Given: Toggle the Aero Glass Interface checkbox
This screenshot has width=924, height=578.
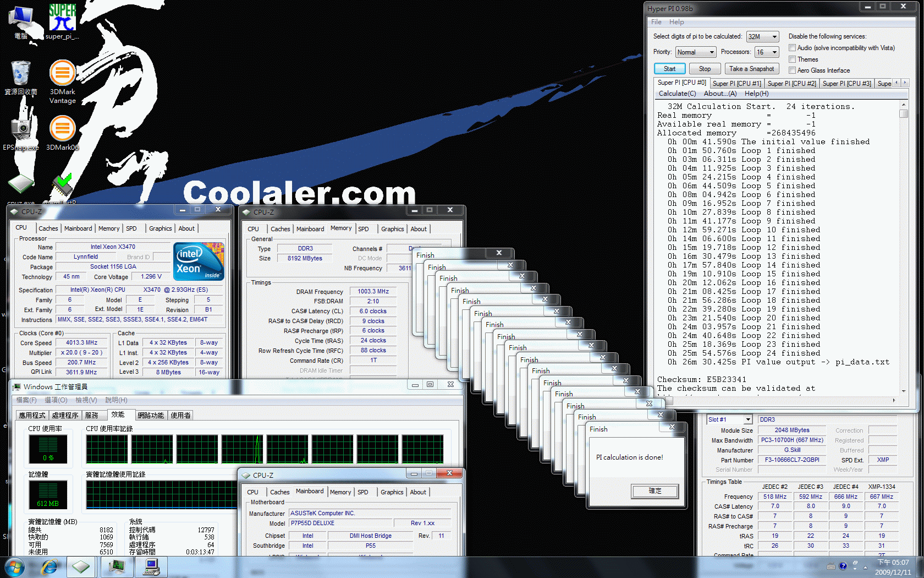Looking at the screenshot, I should click(793, 70).
